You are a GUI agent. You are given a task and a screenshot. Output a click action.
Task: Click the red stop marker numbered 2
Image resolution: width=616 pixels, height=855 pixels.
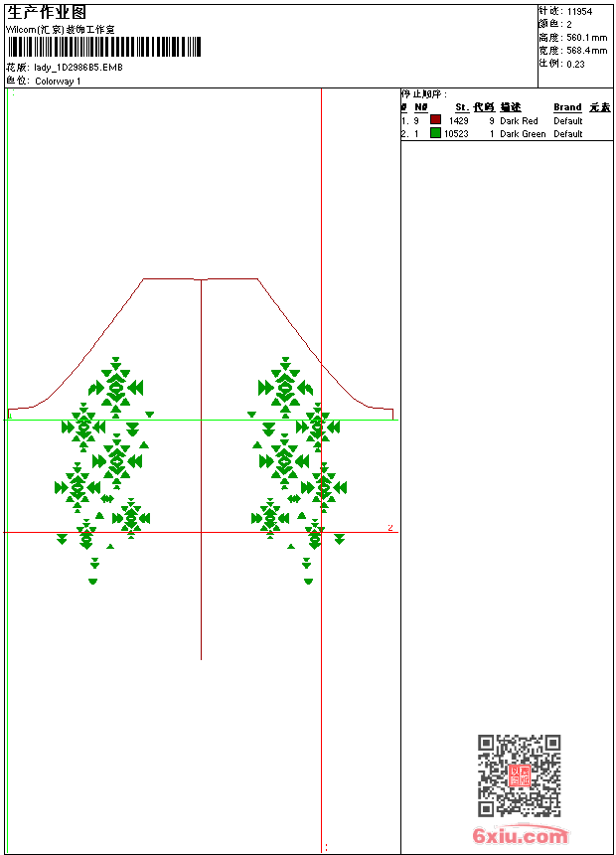click(390, 528)
